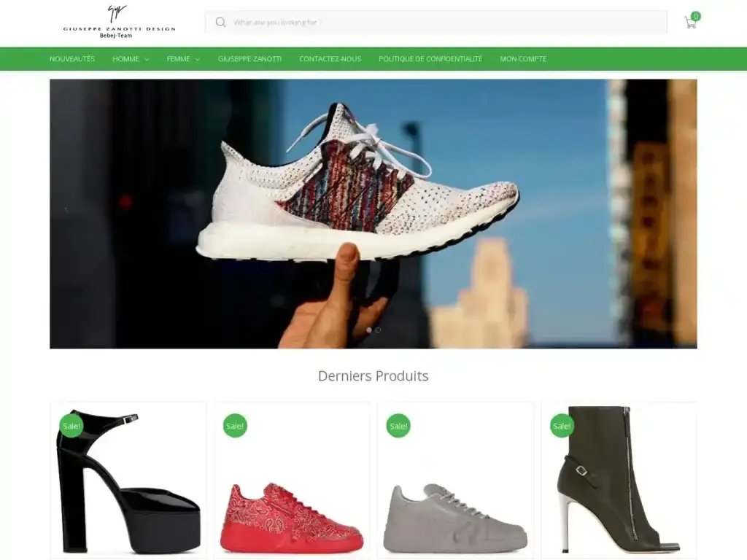Viewport: 747px width, 560px height.
Task: Click the sneaker hero banner image
Action: point(373,213)
